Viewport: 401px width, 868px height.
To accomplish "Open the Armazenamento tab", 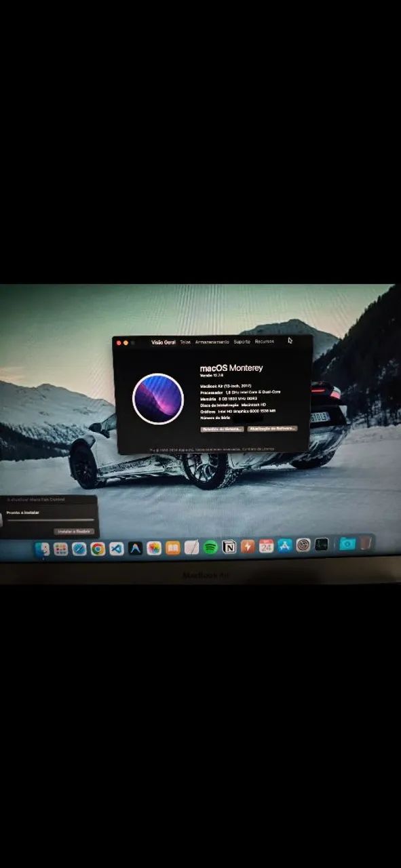I will coord(212,342).
